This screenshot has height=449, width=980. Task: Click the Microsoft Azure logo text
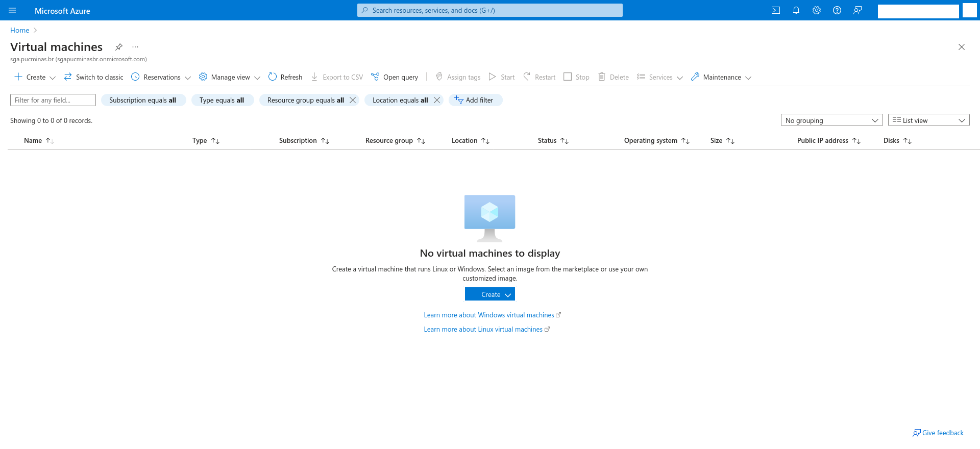click(62, 11)
